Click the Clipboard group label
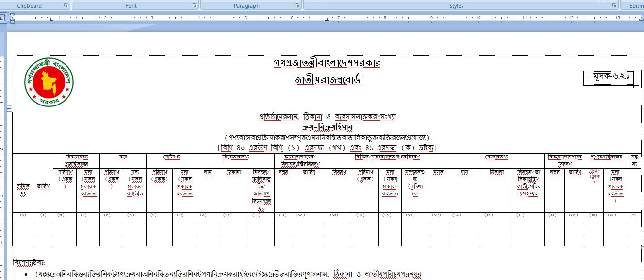This screenshot has height=280, width=644. click(30, 6)
